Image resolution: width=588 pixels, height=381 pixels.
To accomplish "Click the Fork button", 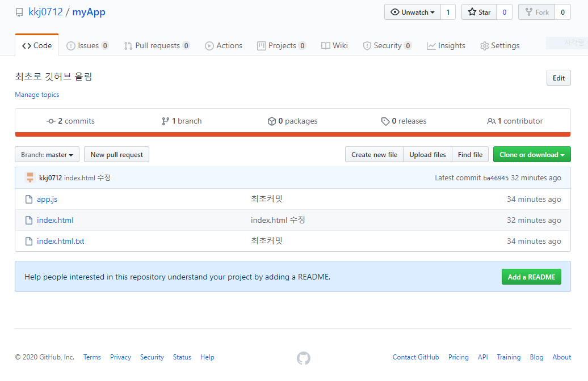I will [536, 12].
